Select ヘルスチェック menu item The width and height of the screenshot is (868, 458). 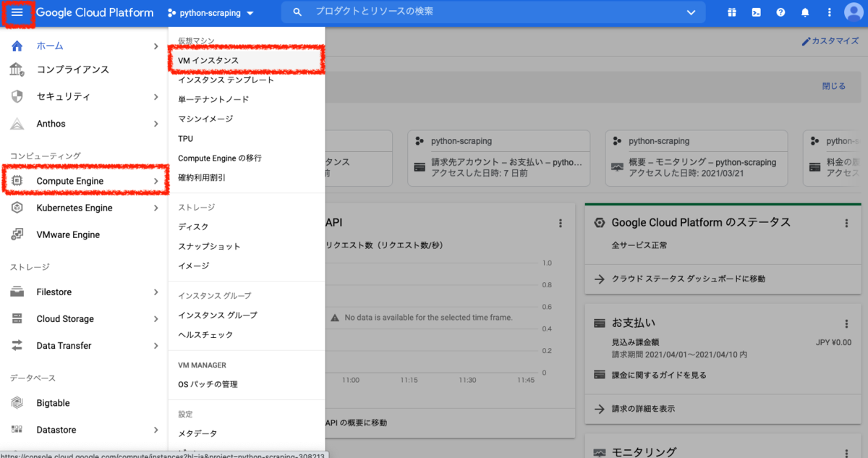(x=247, y=335)
